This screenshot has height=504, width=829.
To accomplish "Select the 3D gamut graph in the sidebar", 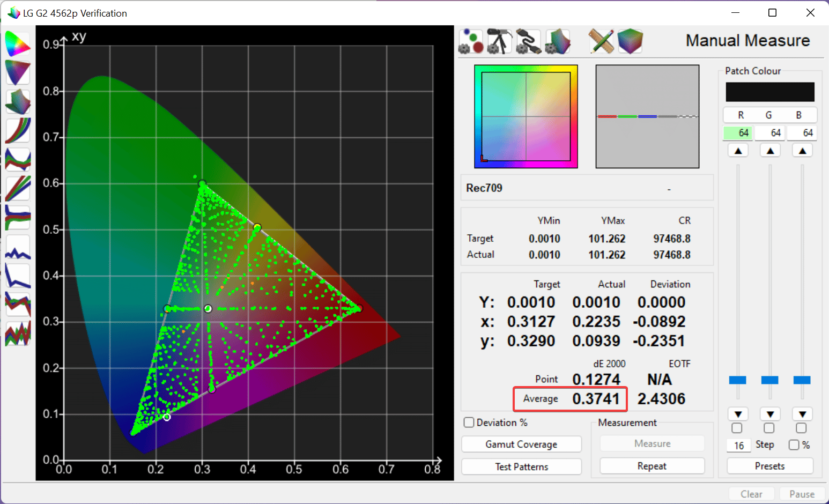I will [x=17, y=102].
